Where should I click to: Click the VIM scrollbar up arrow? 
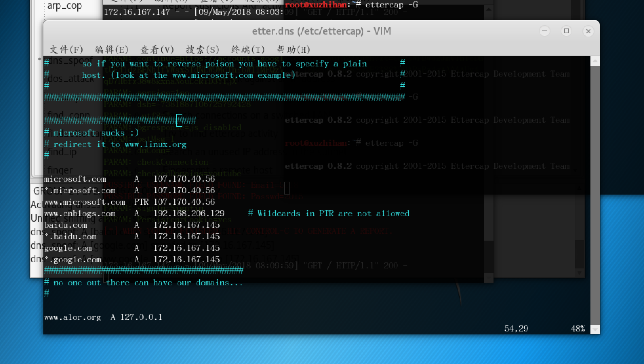pos(595,61)
